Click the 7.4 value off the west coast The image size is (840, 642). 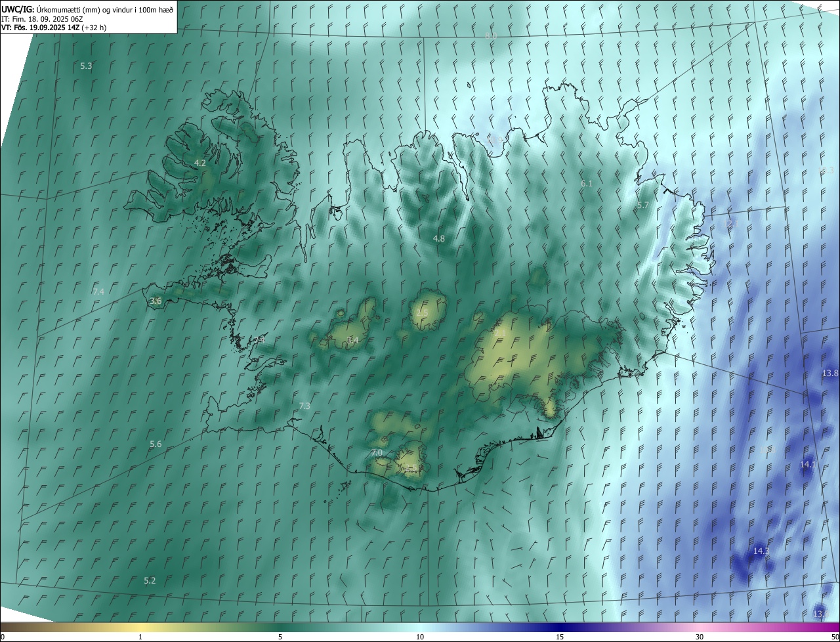pyautogui.click(x=98, y=291)
